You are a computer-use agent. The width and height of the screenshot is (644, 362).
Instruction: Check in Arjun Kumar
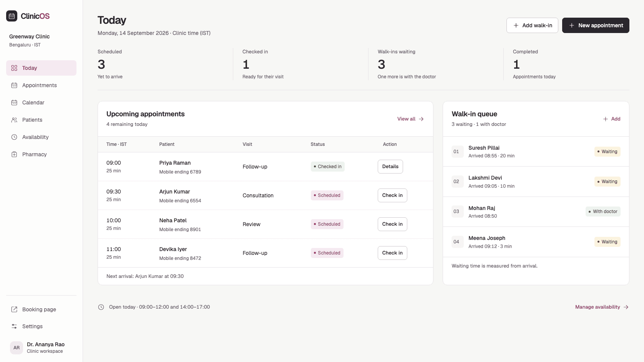click(392, 195)
